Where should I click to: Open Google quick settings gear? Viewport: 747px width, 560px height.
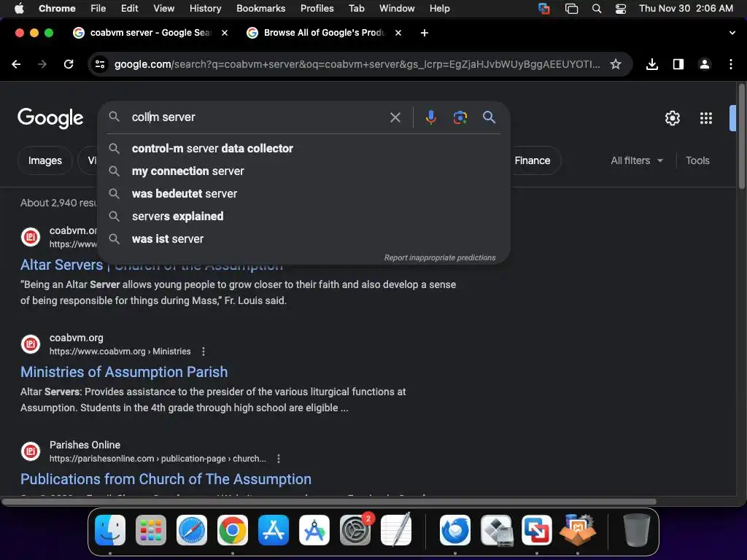tap(672, 117)
